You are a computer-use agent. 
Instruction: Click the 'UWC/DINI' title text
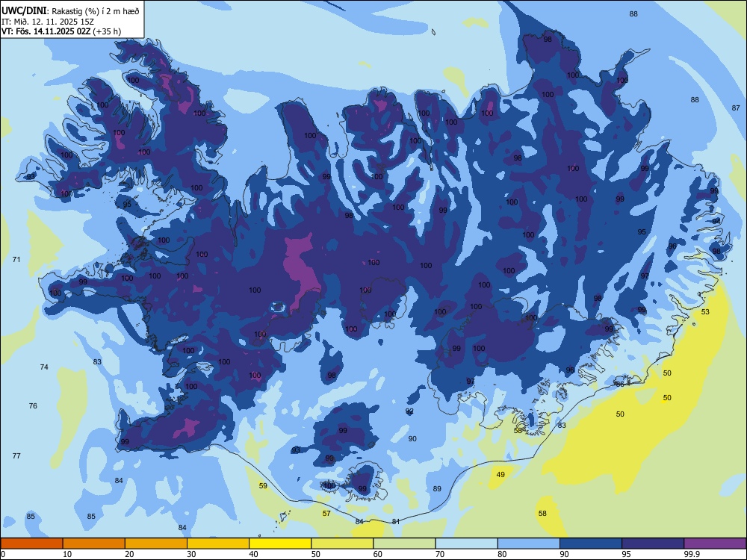(25, 11)
